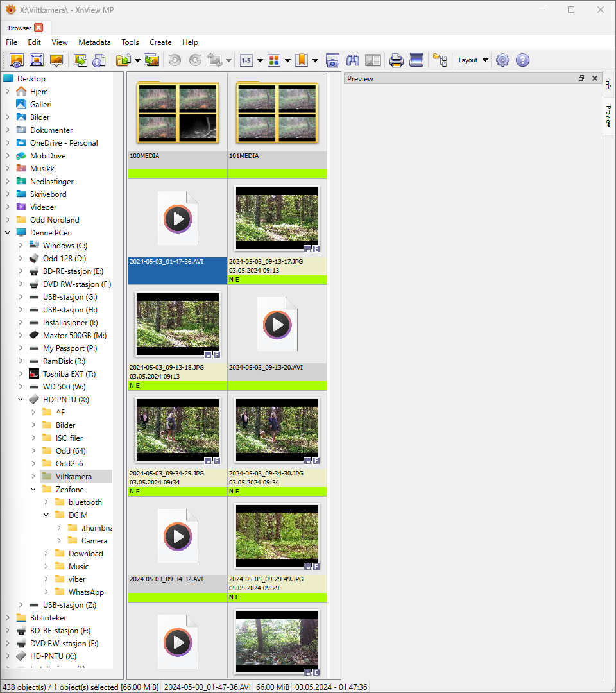Click the Fullscreen view icon

pos(37,60)
